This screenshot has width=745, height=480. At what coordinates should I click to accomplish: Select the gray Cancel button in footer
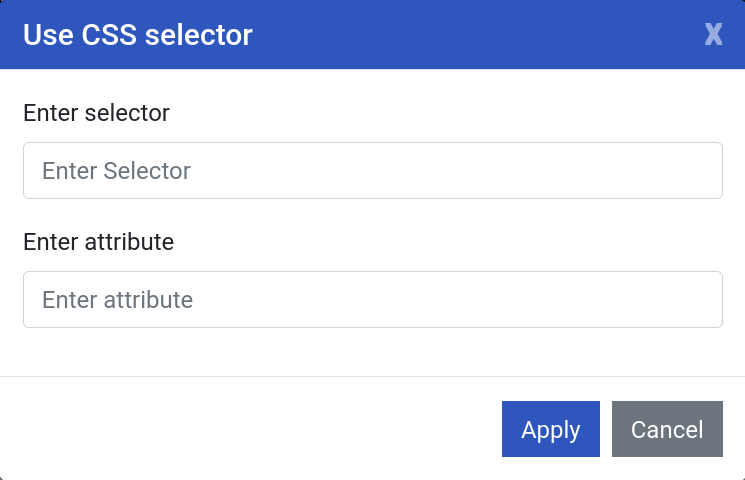point(667,429)
